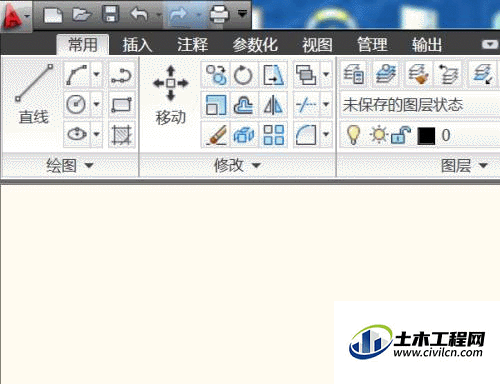Undo the last action
Screen dimensions: 500x384
click(139, 15)
